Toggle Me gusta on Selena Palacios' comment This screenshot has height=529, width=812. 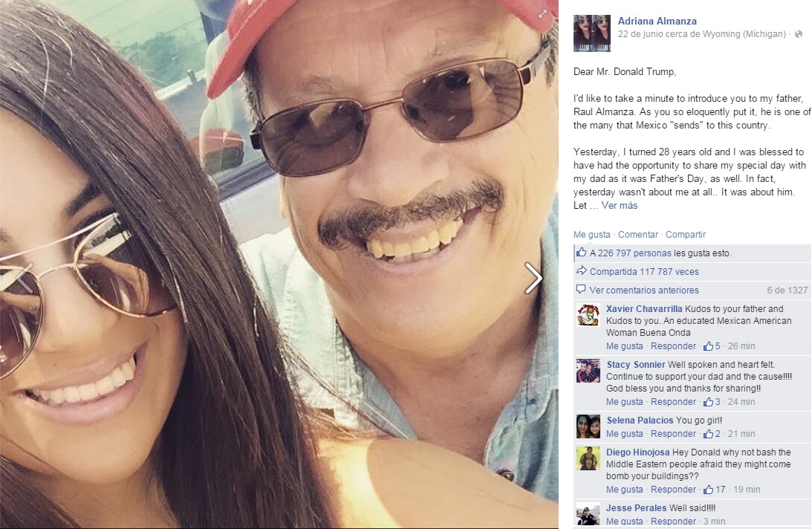(x=625, y=434)
